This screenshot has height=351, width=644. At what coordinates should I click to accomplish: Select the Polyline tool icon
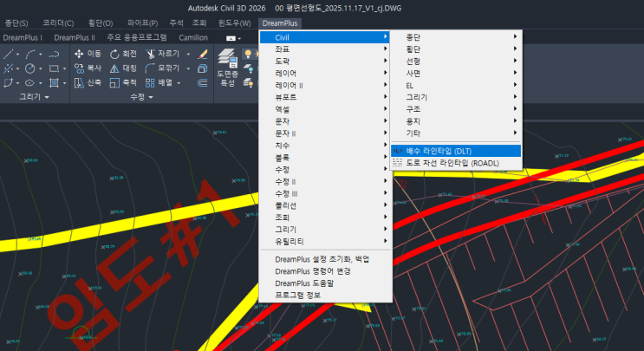pos(54,54)
